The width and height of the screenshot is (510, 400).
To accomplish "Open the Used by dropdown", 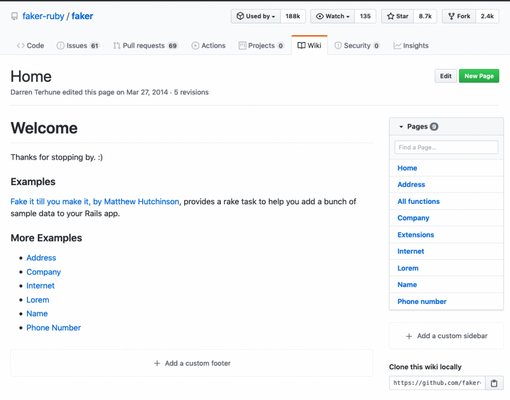I will pyautogui.click(x=256, y=16).
